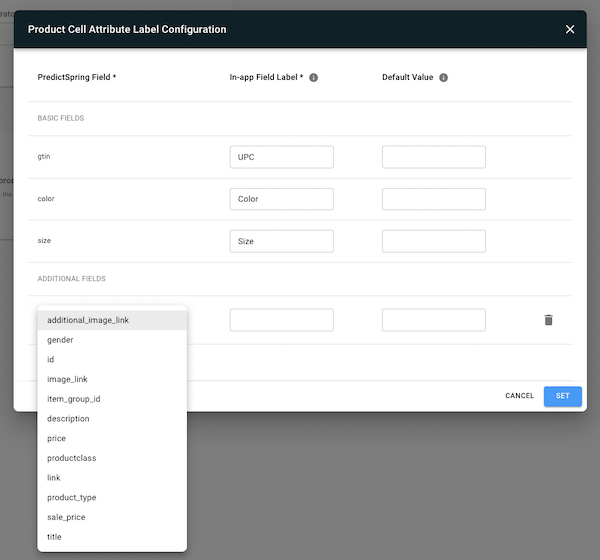The width and height of the screenshot is (600, 560).
Task: Pick the id option in dropdown
Action: tap(112, 359)
